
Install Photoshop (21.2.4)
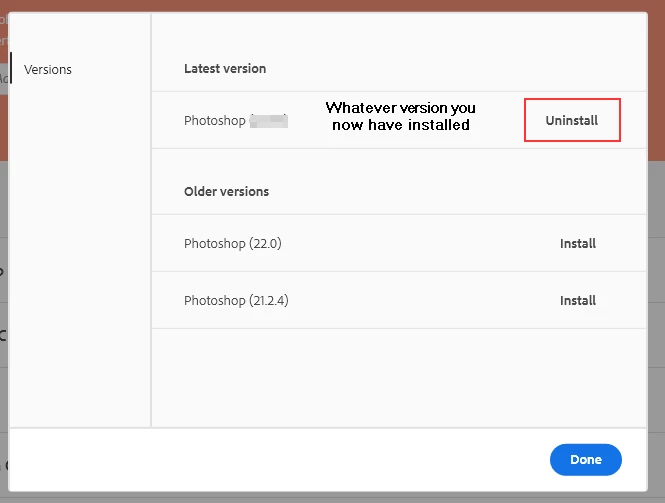point(578,300)
